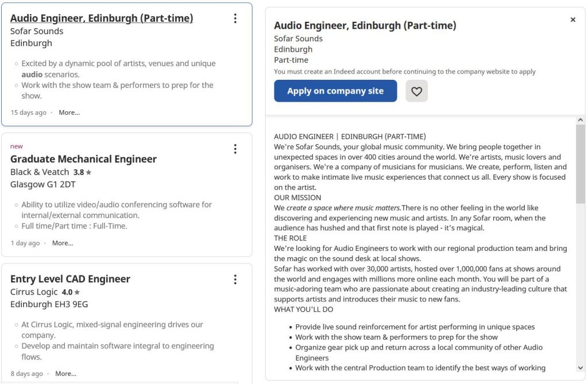
Task: Click Sofar Sounds company name in details panel
Action: point(298,38)
